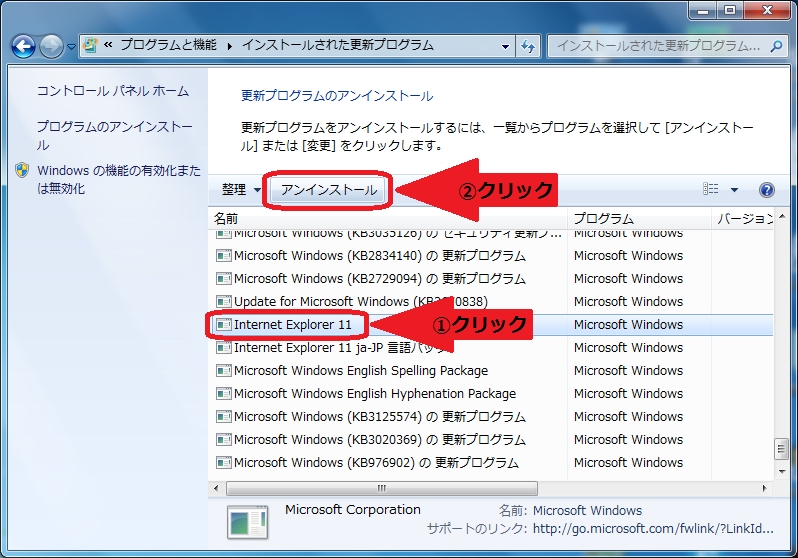This screenshot has width=798, height=558.
Task: Select Microsoft Windows English Spelling Package row
Action: click(x=493, y=371)
